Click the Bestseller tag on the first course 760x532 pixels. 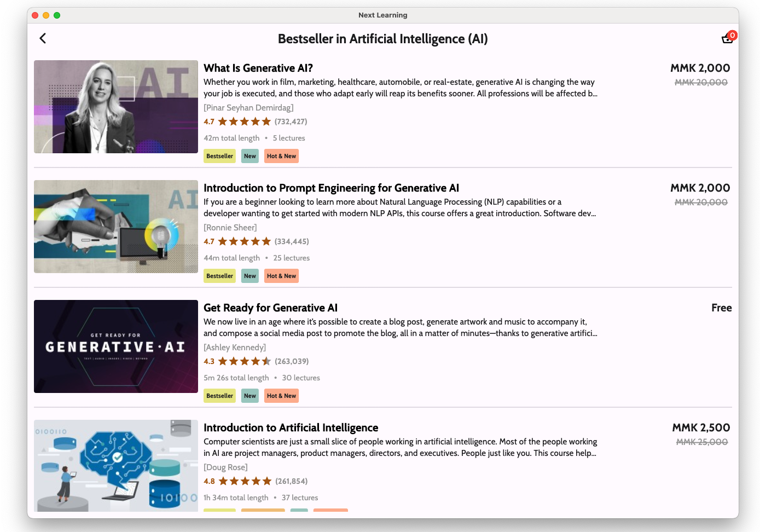point(219,156)
